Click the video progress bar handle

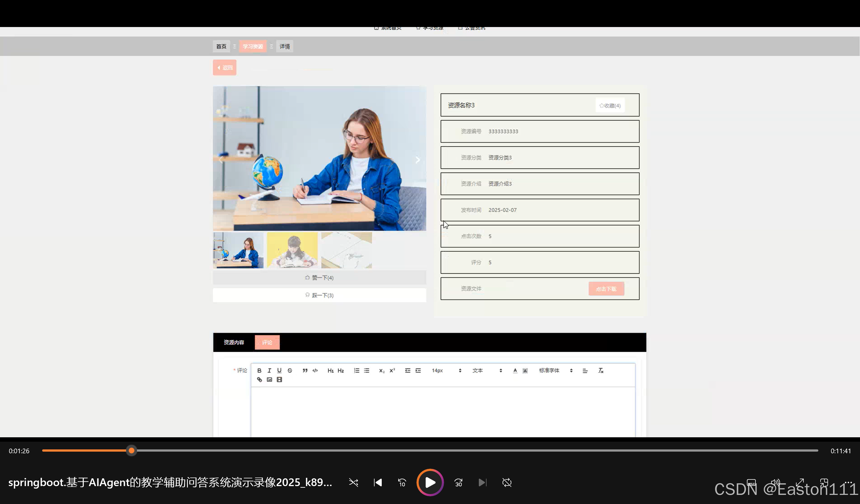tap(131, 451)
